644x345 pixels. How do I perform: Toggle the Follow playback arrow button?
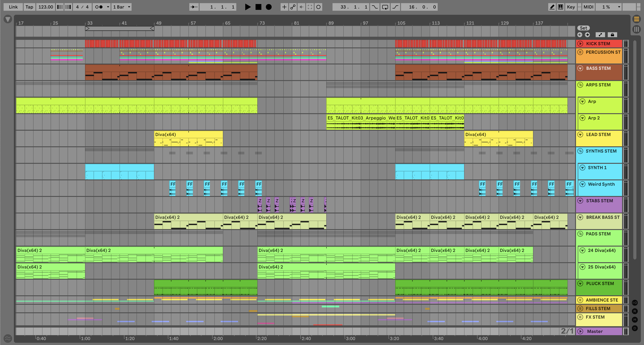(194, 7)
